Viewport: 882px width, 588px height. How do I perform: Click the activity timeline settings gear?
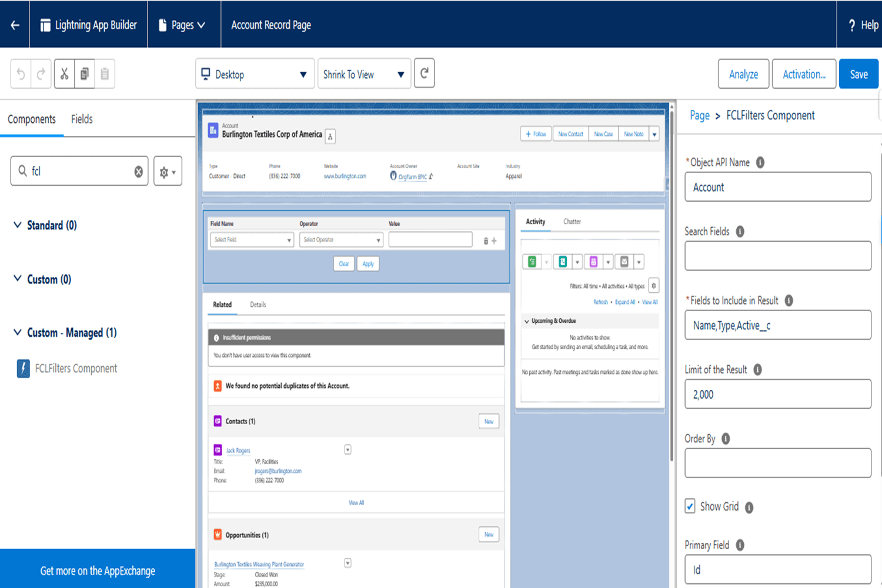[x=653, y=286]
